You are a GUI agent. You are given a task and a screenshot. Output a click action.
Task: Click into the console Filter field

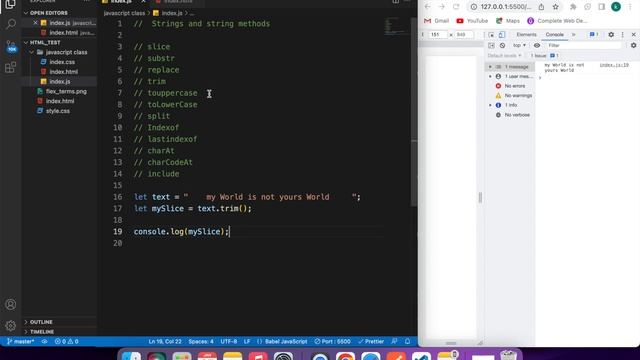pos(584,45)
